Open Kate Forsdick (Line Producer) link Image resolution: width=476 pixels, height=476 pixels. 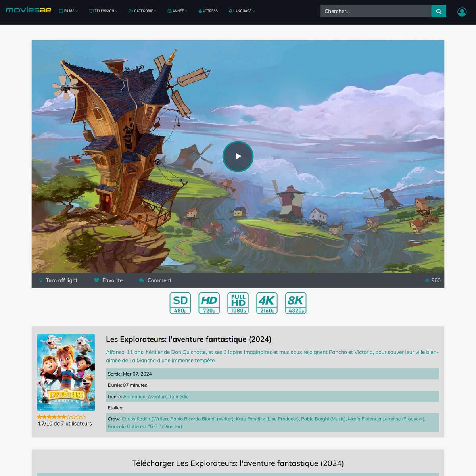coord(267,419)
